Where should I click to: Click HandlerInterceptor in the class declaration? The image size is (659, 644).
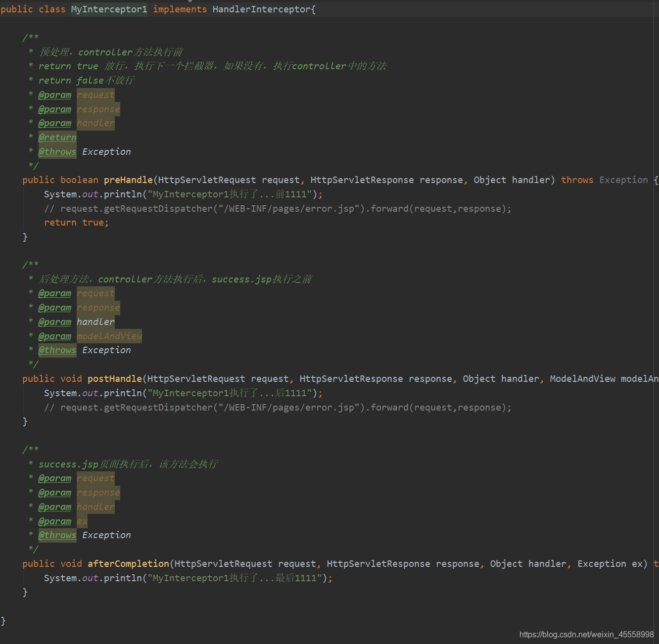262,9
